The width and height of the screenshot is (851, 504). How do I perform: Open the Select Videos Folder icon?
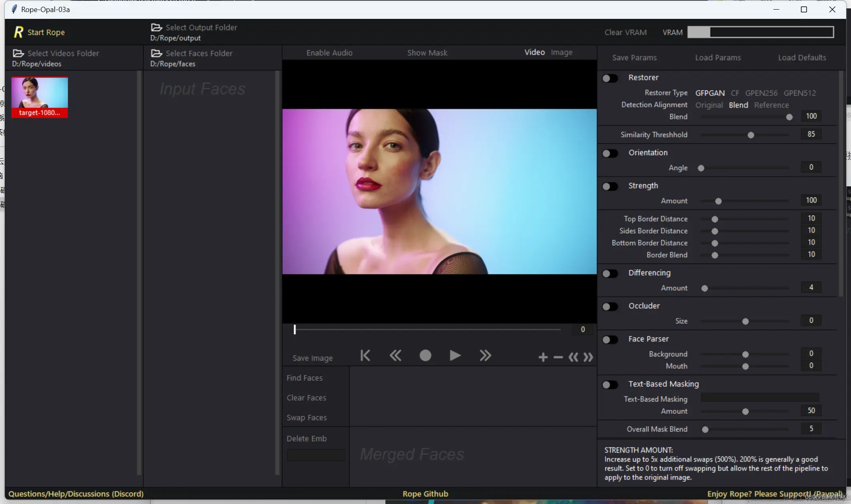(x=18, y=53)
